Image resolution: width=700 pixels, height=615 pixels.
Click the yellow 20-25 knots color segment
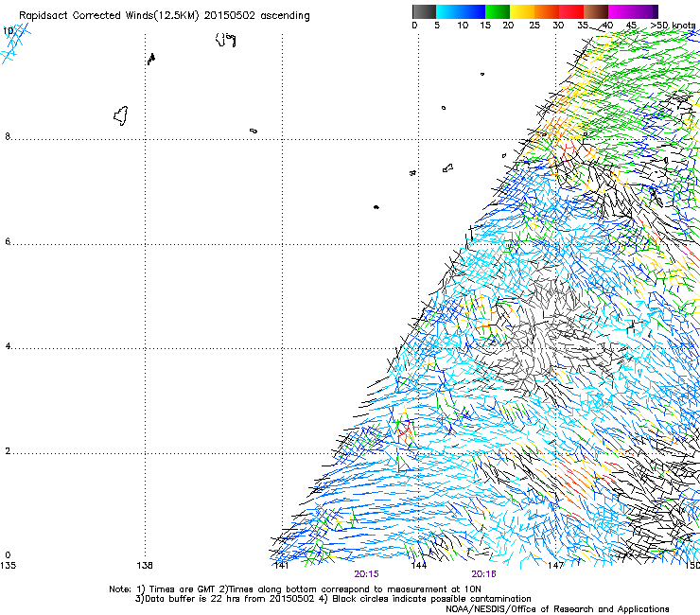pyautogui.click(x=522, y=11)
